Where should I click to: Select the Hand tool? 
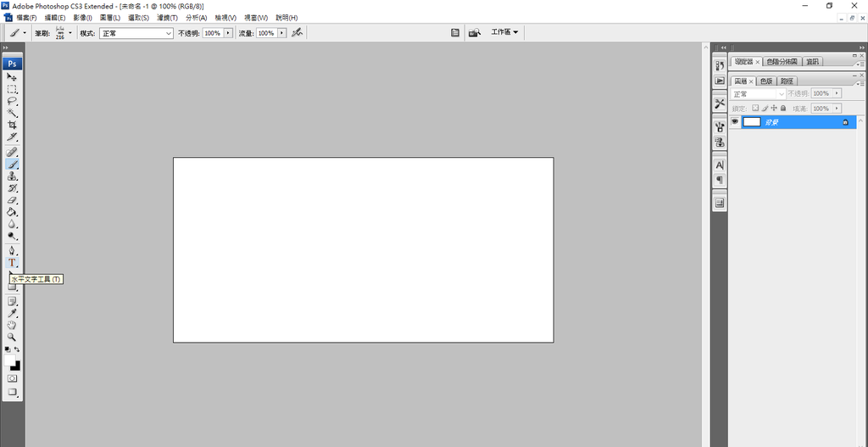(12, 325)
